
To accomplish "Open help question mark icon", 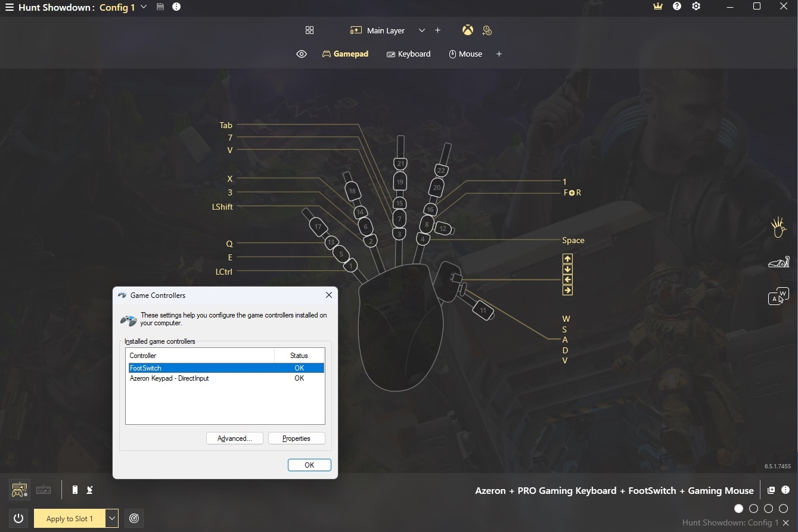I will click(x=677, y=7).
